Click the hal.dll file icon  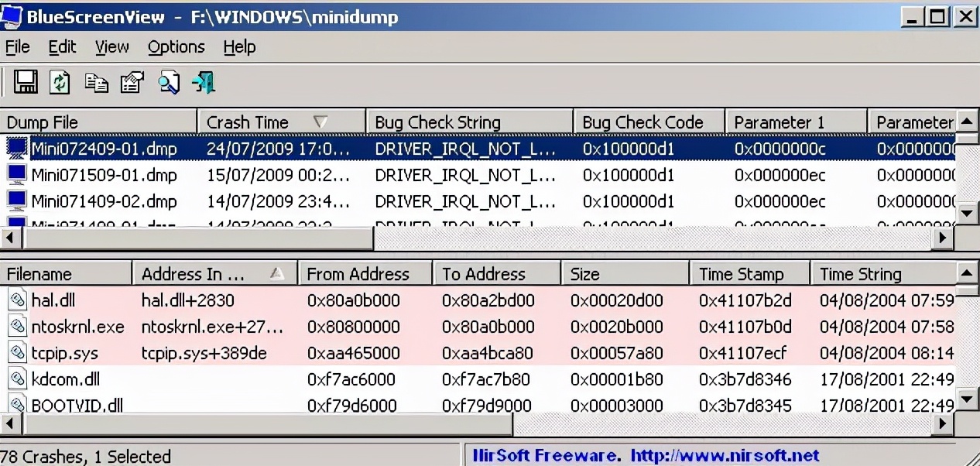(x=15, y=301)
